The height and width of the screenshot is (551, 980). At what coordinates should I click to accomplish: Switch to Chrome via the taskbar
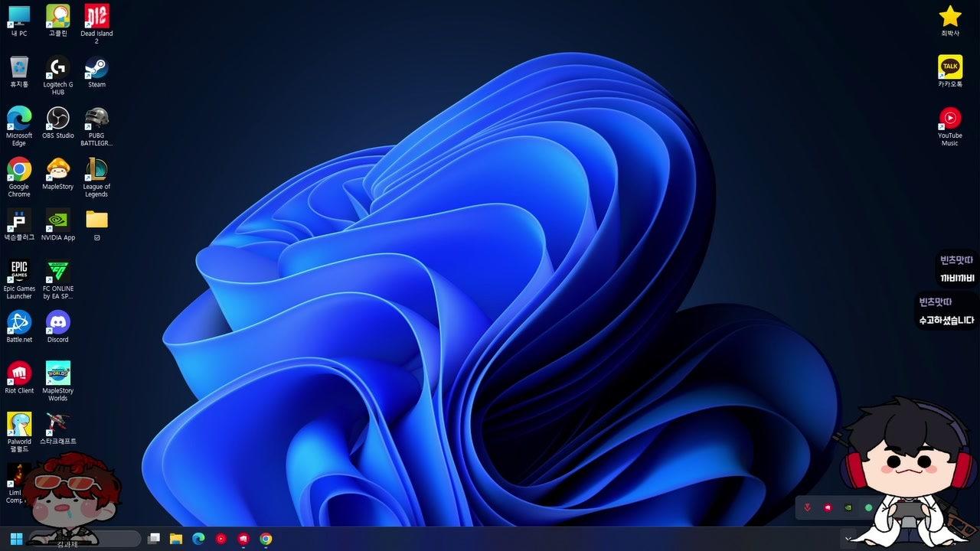(x=266, y=539)
